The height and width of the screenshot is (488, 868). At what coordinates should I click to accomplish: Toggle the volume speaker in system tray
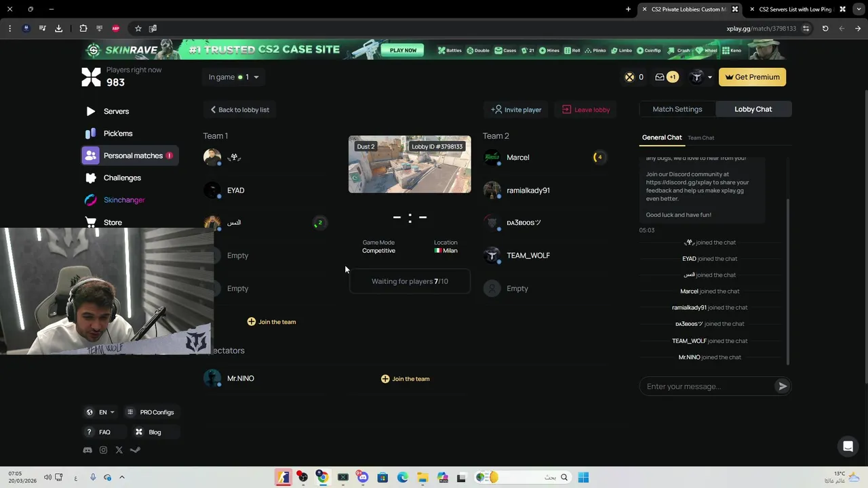pyautogui.click(x=47, y=477)
